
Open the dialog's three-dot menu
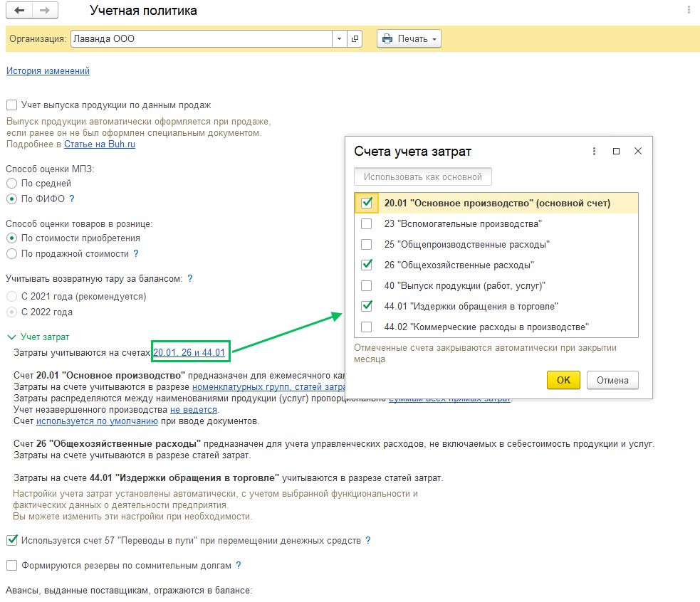594,152
